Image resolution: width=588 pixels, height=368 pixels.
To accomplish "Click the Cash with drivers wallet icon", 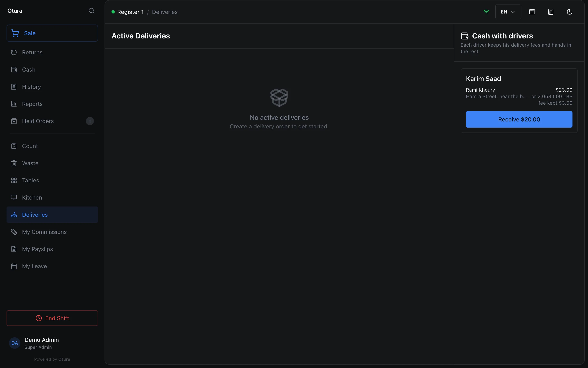I will (464, 36).
